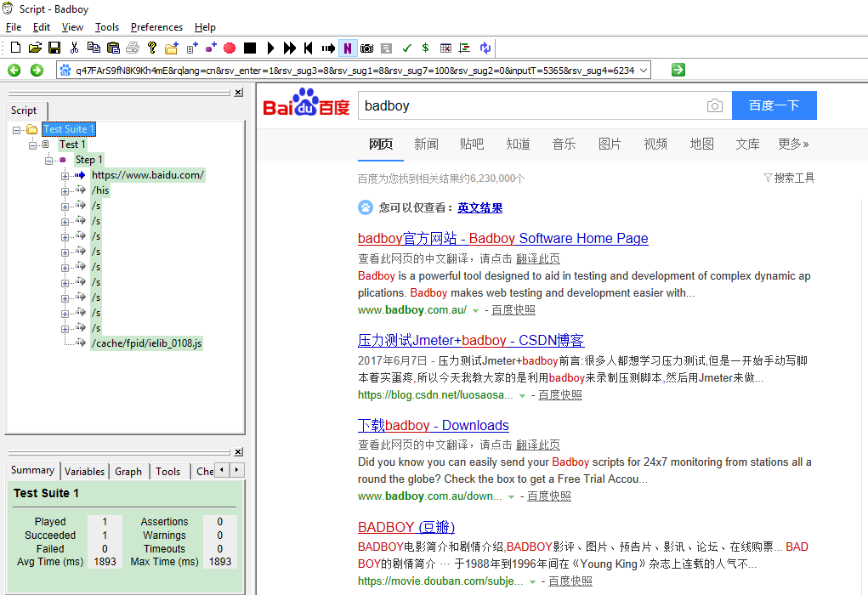Play the script with the single arrow button
868x595 pixels.
pyautogui.click(x=270, y=48)
